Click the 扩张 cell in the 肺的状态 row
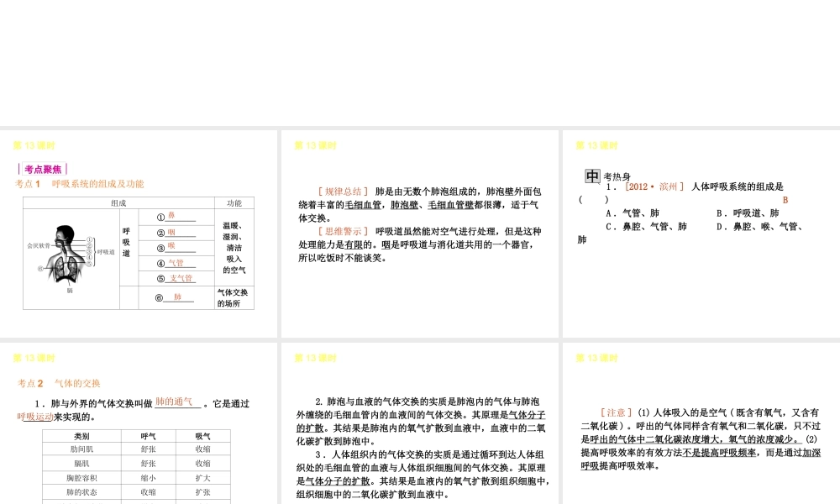840x504 pixels. point(203,491)
